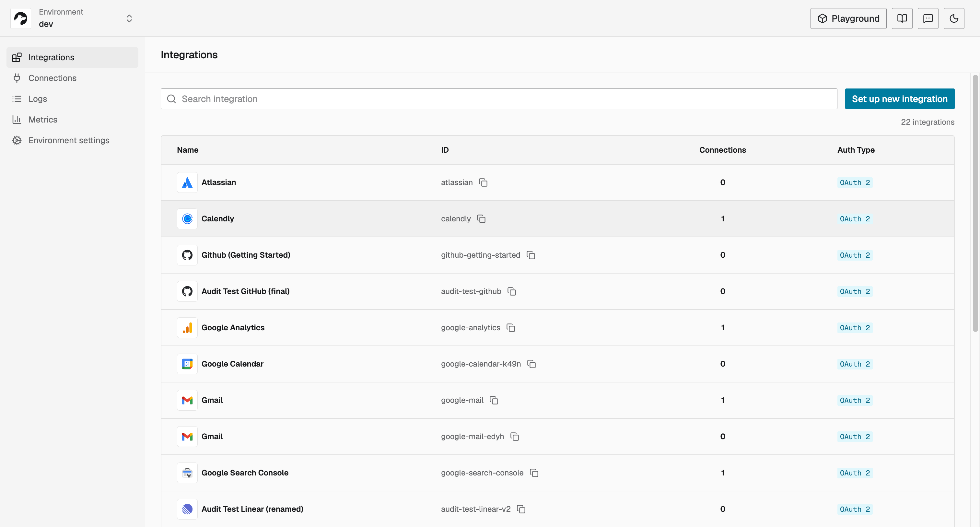
Task: Copy the google-calendar-k49n ID
Action: (x=531, y=364)
